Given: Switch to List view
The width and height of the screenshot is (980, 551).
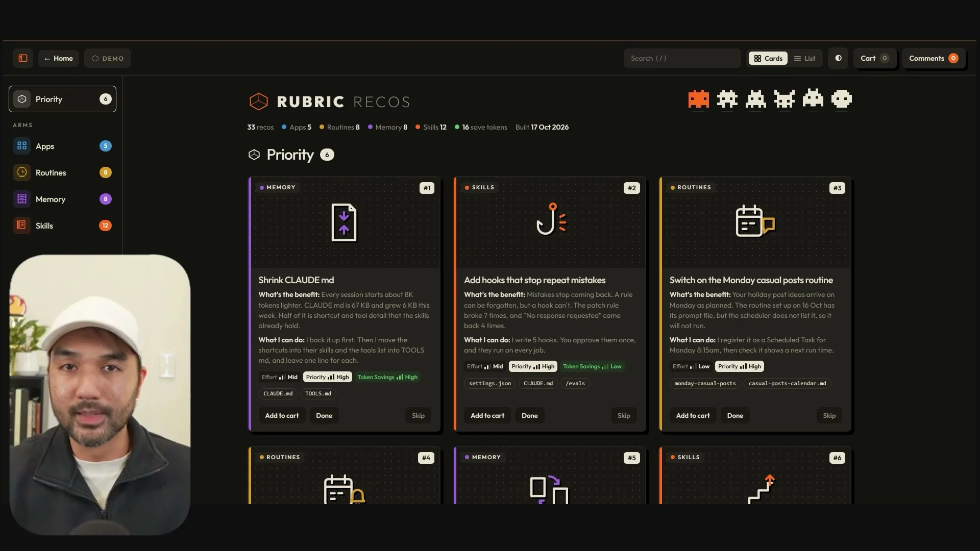Looking at the screenshot, I should 805,58.
